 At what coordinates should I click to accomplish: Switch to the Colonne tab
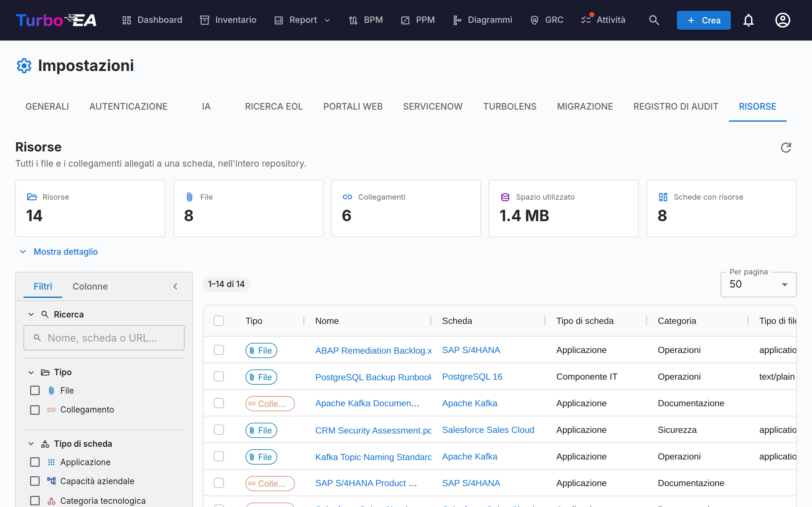click(x=90, y=286)
